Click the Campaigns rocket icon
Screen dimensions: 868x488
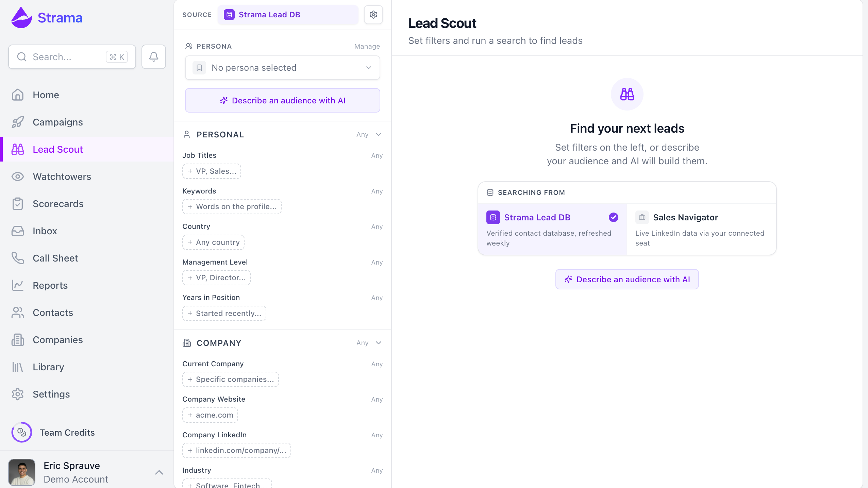18,122
